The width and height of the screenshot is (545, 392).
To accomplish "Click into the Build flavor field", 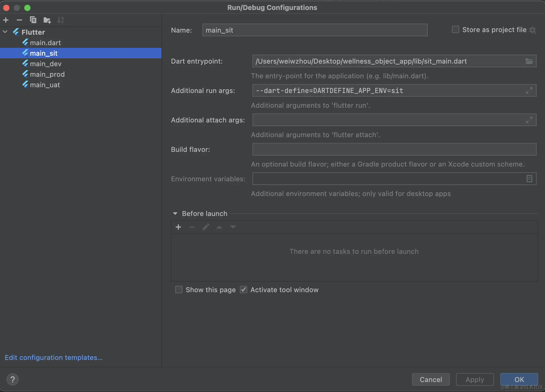I will coord(394,149).
